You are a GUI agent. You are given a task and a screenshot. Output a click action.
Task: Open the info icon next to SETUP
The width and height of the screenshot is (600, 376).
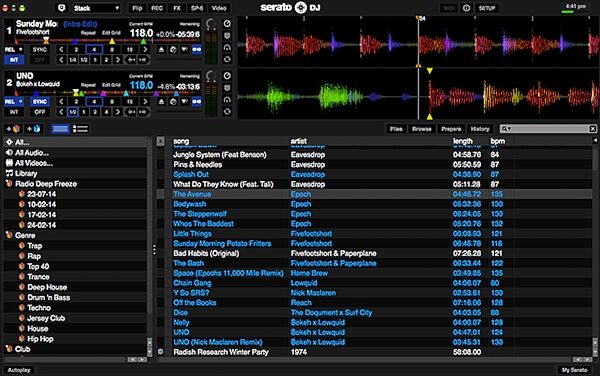pos(466,8)
